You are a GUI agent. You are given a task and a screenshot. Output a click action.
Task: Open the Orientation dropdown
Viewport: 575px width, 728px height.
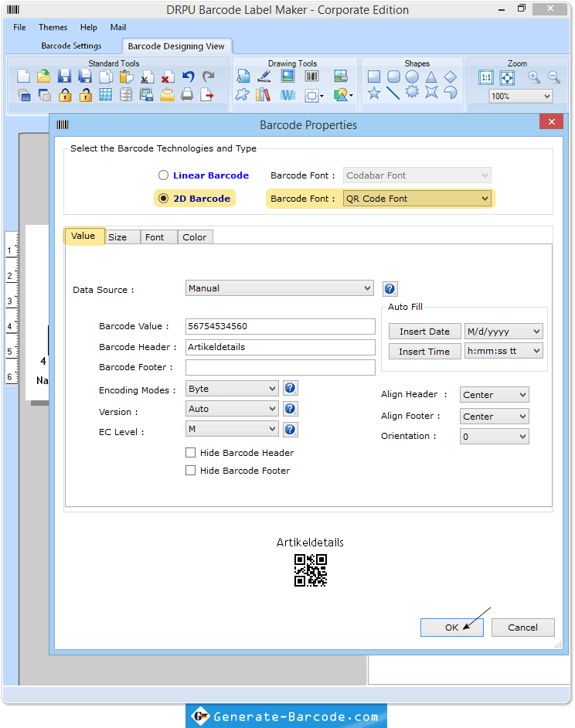click(x=494, y=437)
